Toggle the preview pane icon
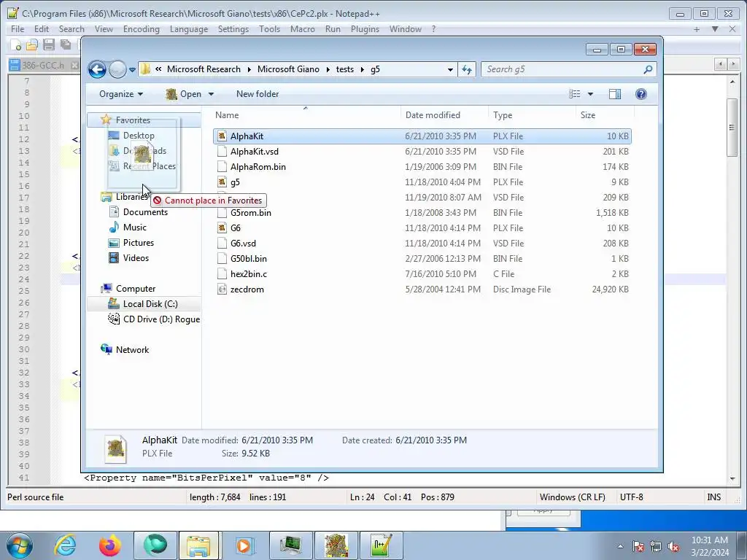This screenshot has height=560, width=747. 615,94
